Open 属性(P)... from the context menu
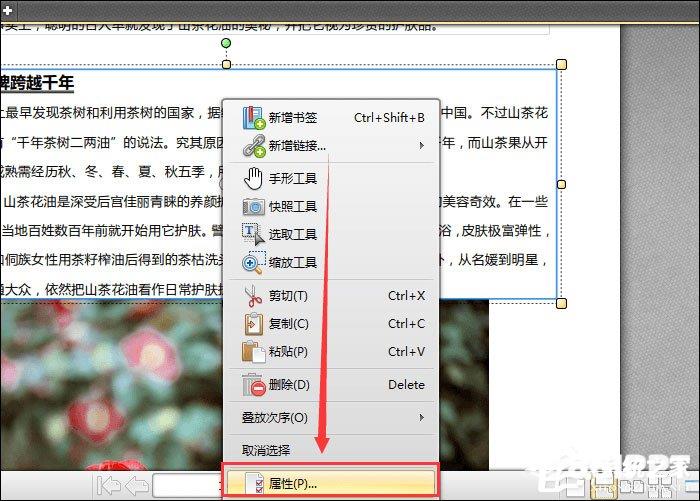The width and height of the screenshot is (700, 501). click(331, 484)
